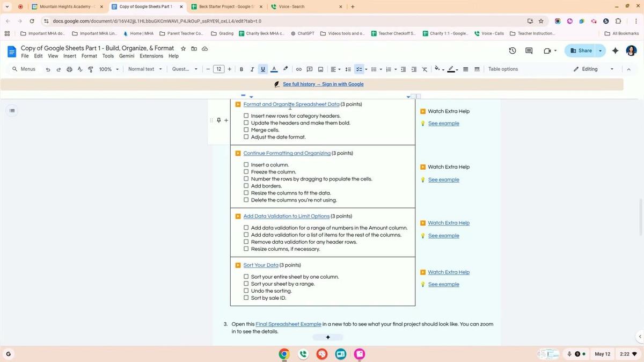Click the decrease indent icon
Image resolution: width=644 pixels, height=362 pixels.
404,69
